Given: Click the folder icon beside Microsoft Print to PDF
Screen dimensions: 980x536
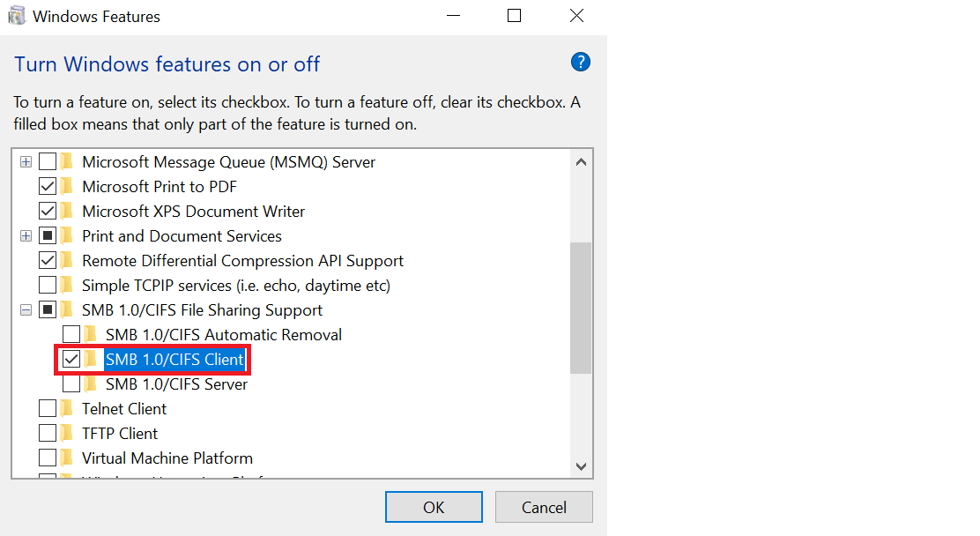Looking at the screenshot, I should (67, 186).
